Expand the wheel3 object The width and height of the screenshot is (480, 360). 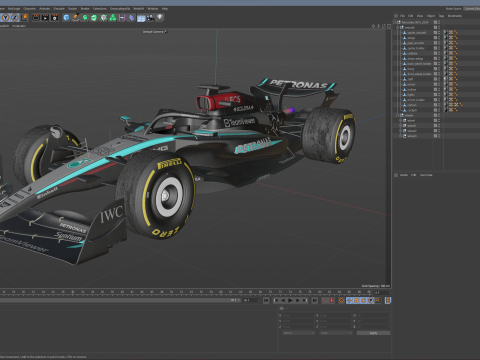click(x=401, y=136)
